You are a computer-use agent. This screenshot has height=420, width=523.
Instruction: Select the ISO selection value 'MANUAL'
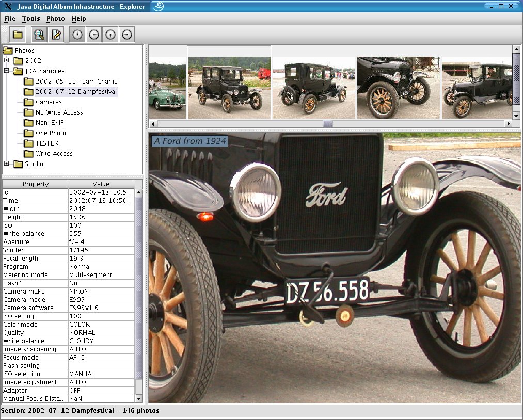[x=101, y=374]
